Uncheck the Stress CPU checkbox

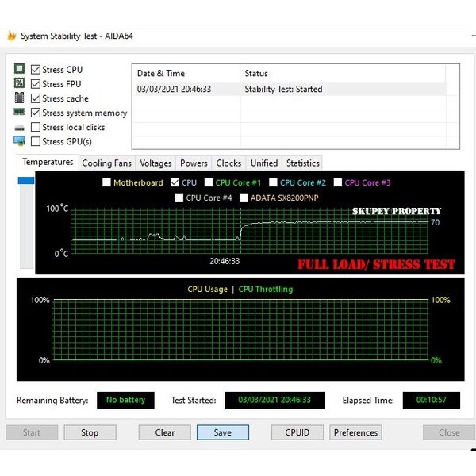[x=36, y=70]
